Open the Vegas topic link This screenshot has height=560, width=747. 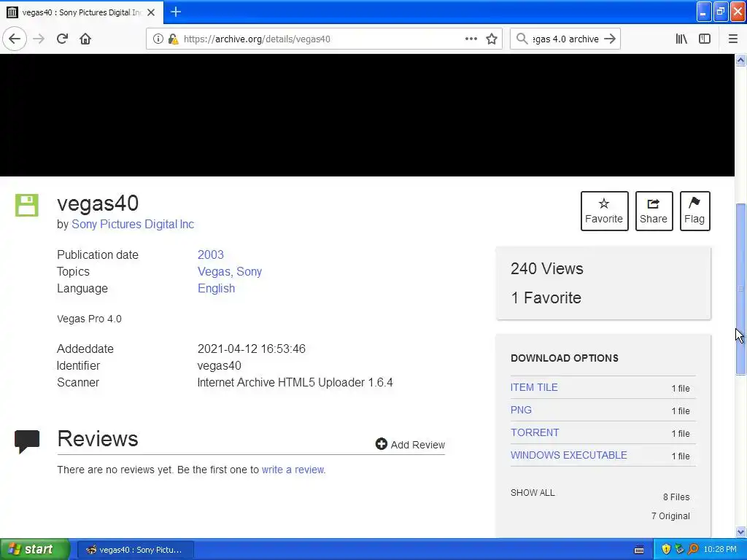pos(214,271)
